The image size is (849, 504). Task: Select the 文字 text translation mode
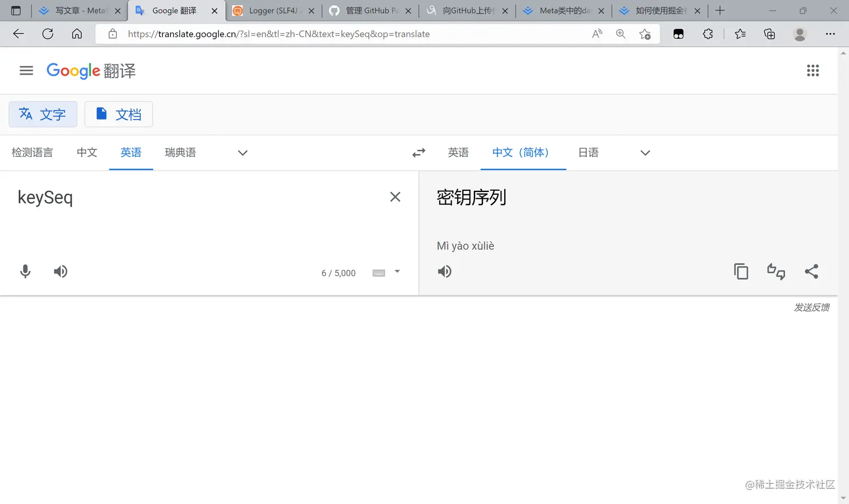[43, 114]
